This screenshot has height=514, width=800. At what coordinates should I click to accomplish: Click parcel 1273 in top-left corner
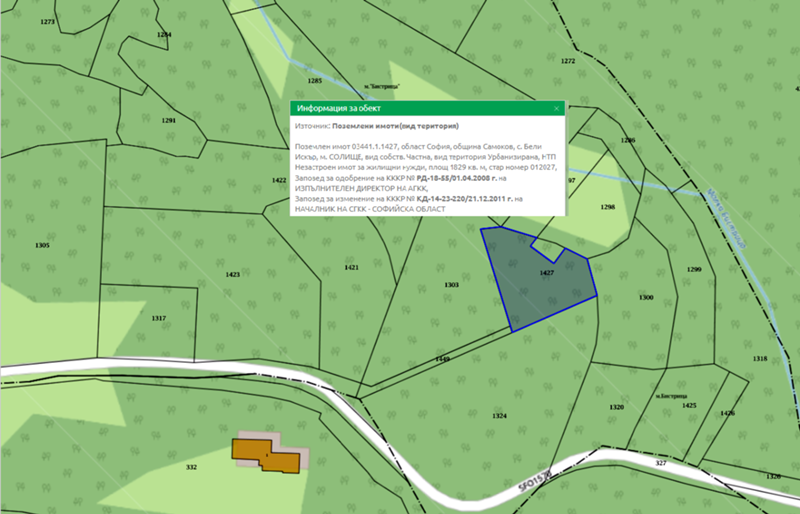48,20
